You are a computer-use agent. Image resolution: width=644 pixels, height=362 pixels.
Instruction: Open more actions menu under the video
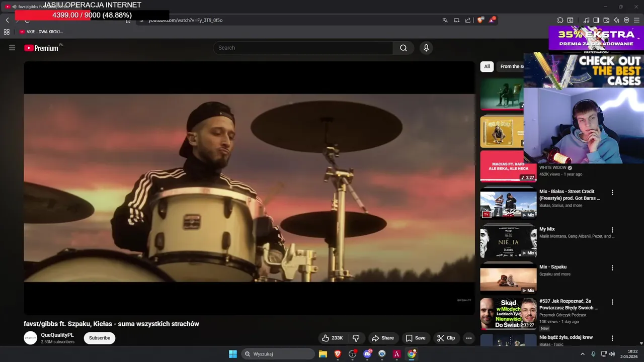pyautogui.click(x=469, y=338)
